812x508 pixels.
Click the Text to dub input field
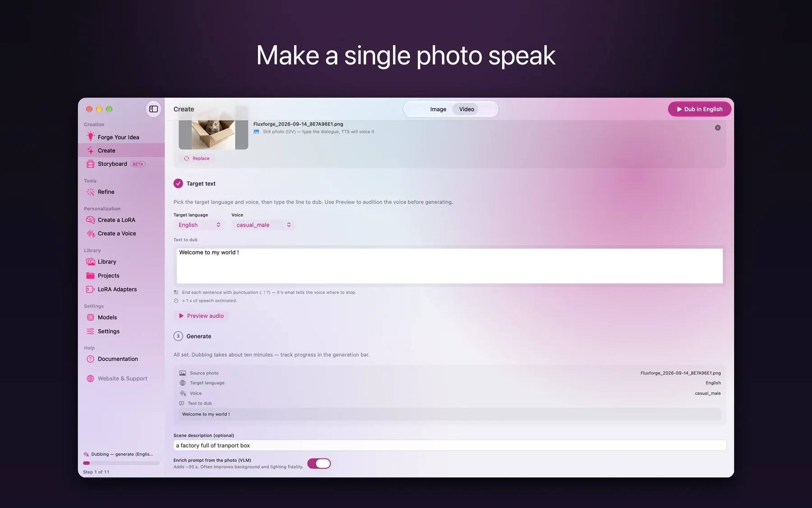click(450, 266)
